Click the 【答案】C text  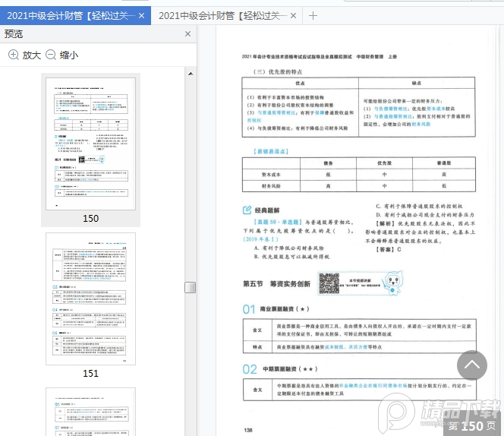389,249
